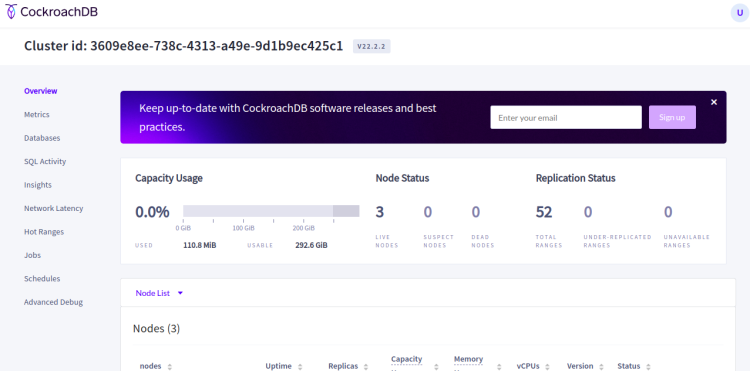Screen dimensions: 750x371
Task: Sort by Uptime column arrows
Action: 300,367
